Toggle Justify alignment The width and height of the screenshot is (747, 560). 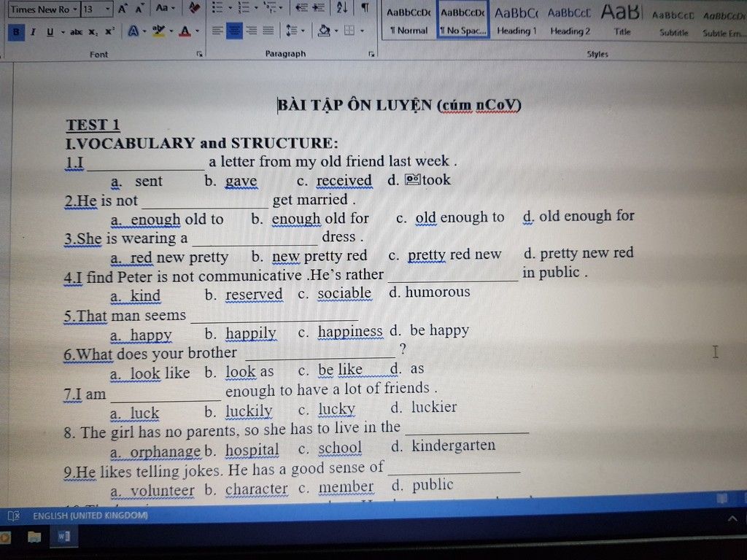[x=268, y=31]
